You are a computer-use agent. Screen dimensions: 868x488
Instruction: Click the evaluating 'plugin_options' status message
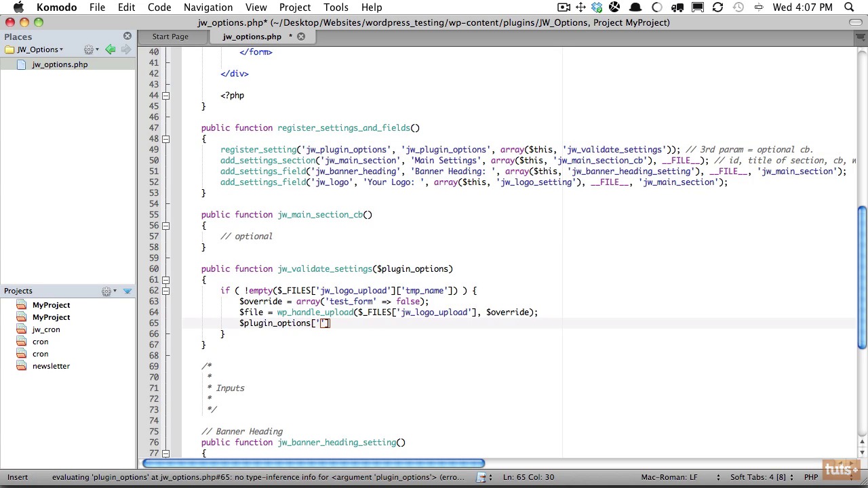coord(258,477)
